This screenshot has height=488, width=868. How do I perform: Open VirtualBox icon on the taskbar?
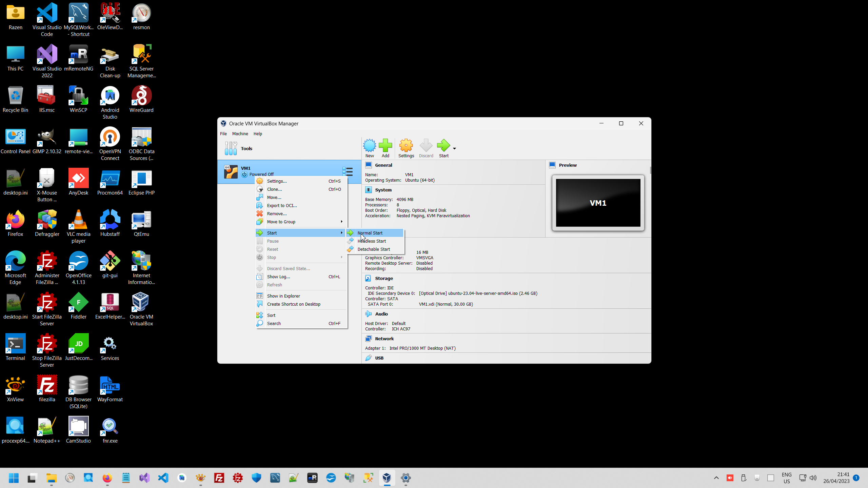click(x=387, y=478)
